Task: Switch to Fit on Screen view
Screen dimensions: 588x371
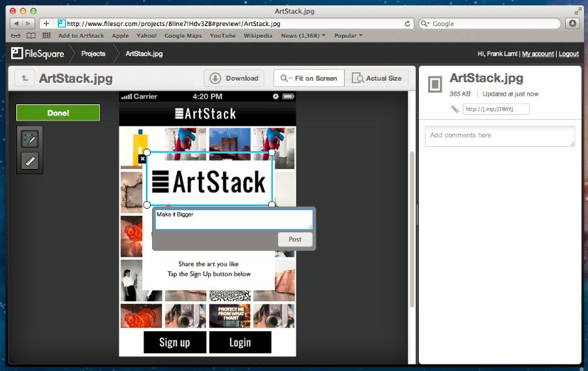Action: pos(309,78)
